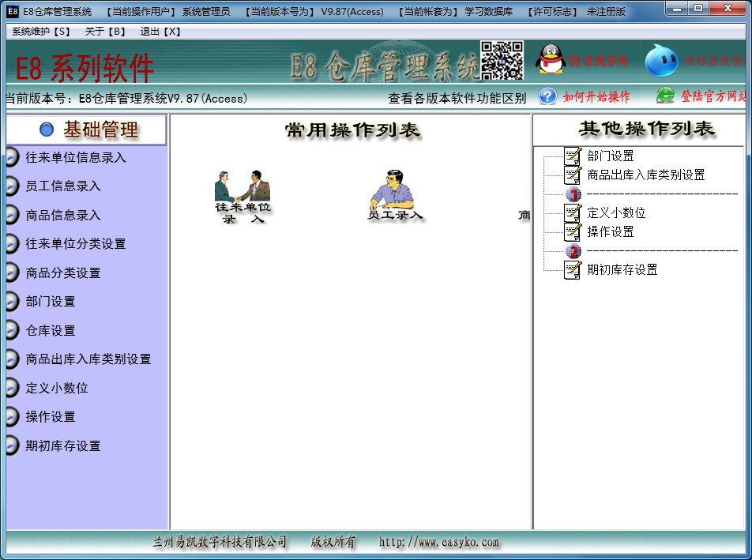The width and height of the screenshot is (752, 560).
Task: Click bullet icon beside 商品分类设置
Action: click(x=12, y=272)
